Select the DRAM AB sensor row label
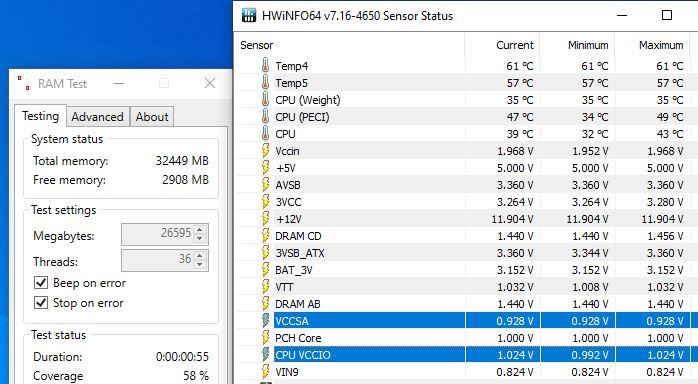 pyautogui.click(x=297, y=304)
